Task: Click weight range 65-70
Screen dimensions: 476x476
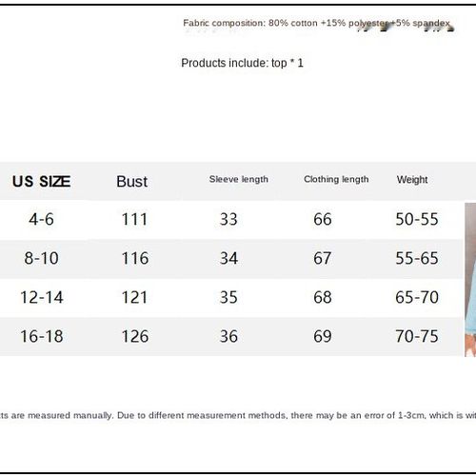Action: (x=417, y=298)
